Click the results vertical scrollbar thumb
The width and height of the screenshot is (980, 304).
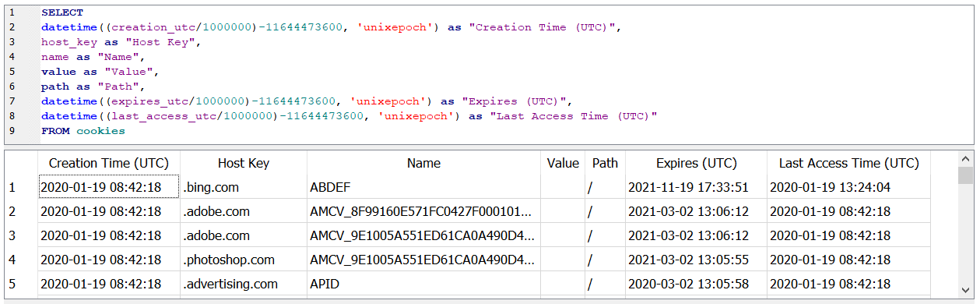(x=965, y=175)
